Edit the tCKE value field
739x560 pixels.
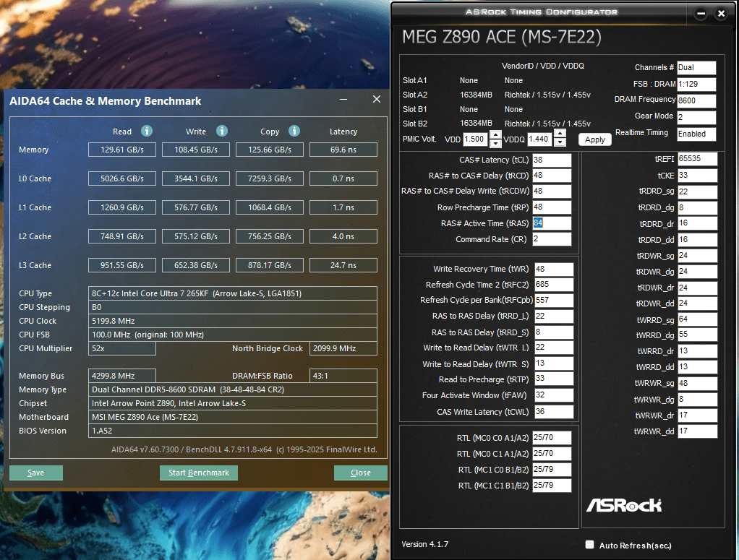[698, 175]
